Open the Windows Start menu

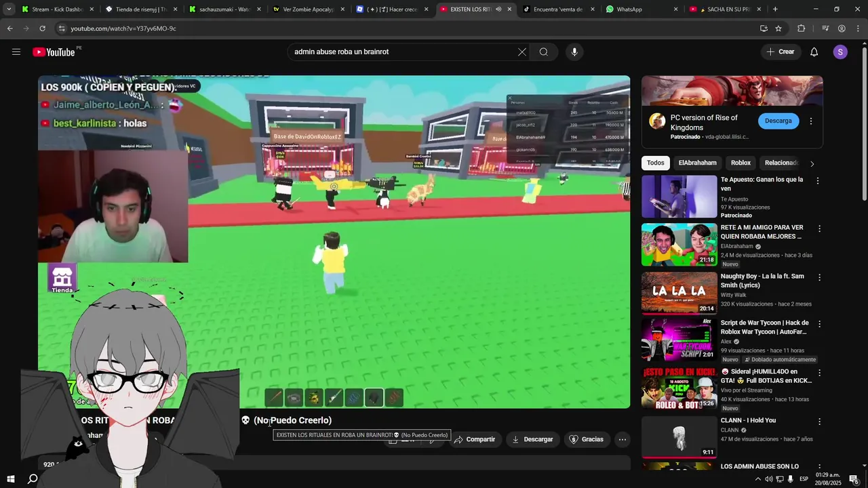pos(11,479)
